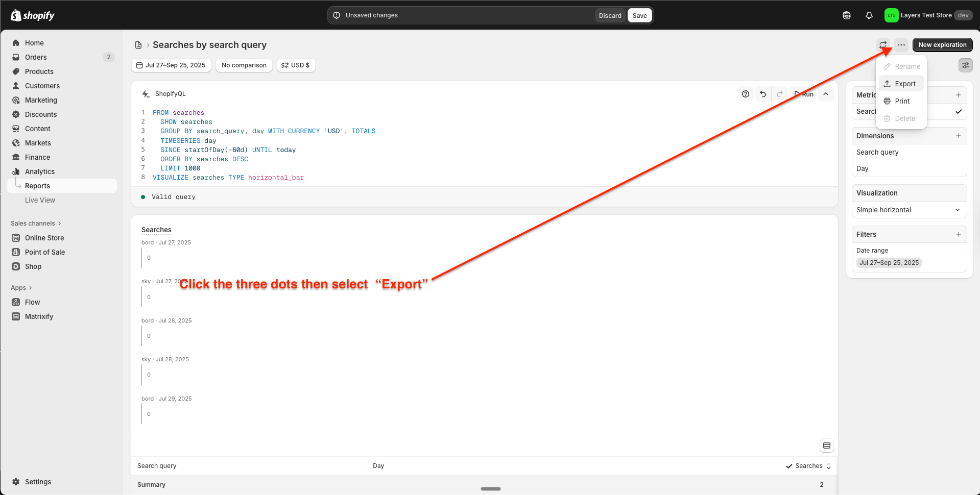Click the New exploration button
Viewport: 980px width, 495px height.
pos(942,45)
